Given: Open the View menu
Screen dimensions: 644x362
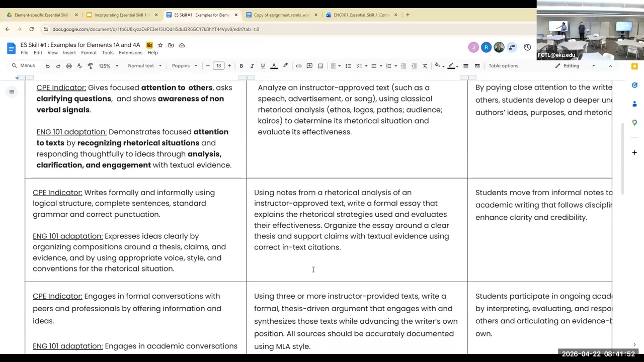Looking at the screenshot, I should (x=52, y=53).
